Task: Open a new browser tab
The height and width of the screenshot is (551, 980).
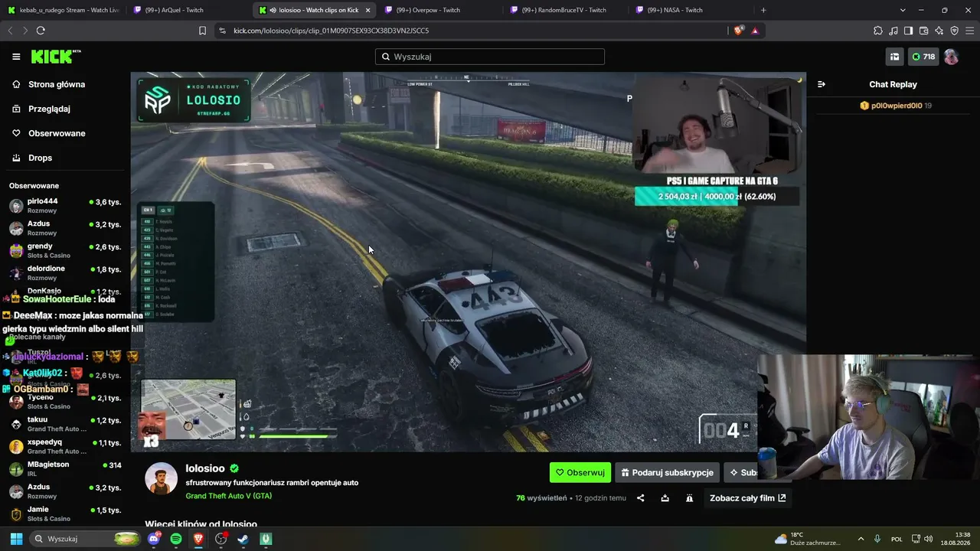Action: [x=763, y=10]
